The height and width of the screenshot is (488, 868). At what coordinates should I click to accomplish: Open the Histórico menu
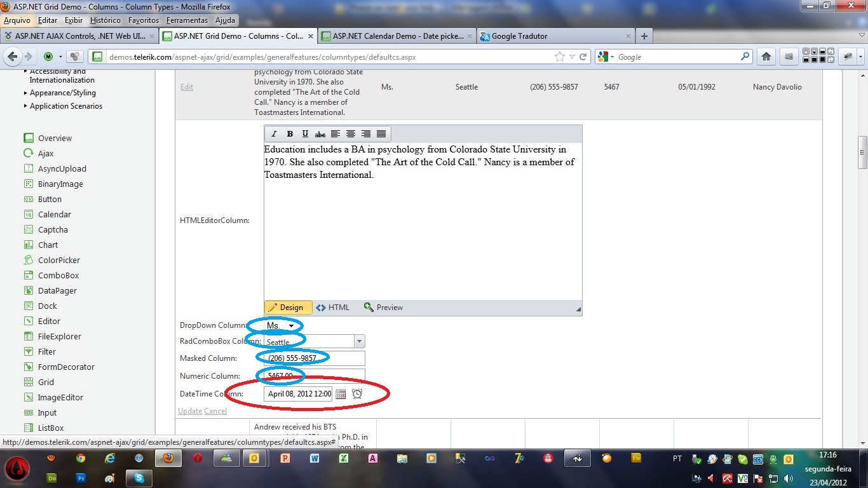105,20
